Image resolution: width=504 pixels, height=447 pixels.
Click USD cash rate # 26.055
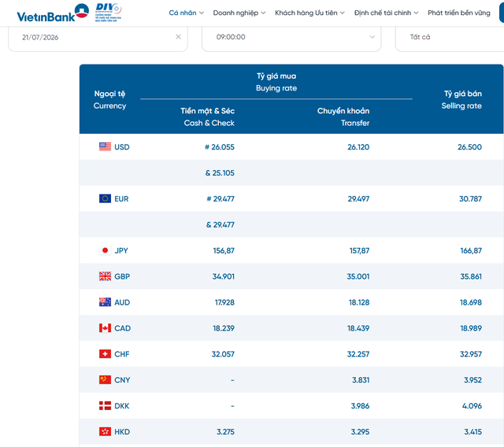220,146
